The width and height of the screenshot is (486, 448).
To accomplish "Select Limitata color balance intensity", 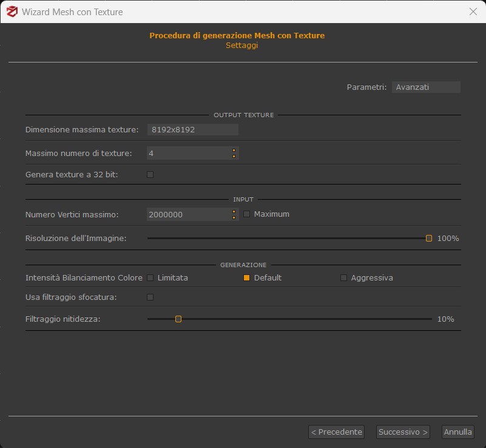I will coord(150,278).
